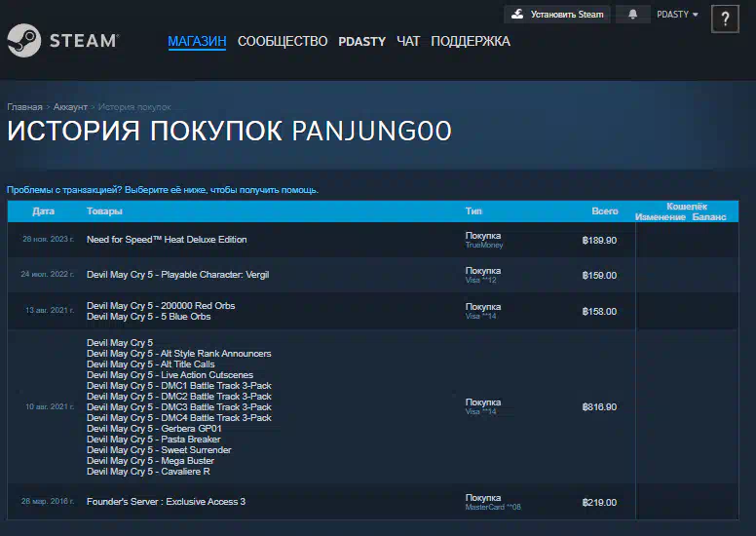This screenshot has width=756, height=536.
Task: Open the СООБЩЕСТВО community menu
Action: (283, 41)
